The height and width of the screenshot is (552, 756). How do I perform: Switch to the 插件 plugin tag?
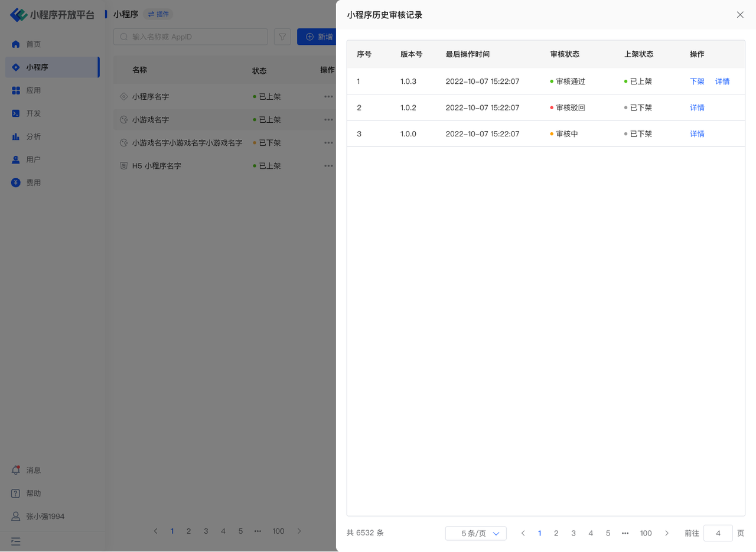158,14
